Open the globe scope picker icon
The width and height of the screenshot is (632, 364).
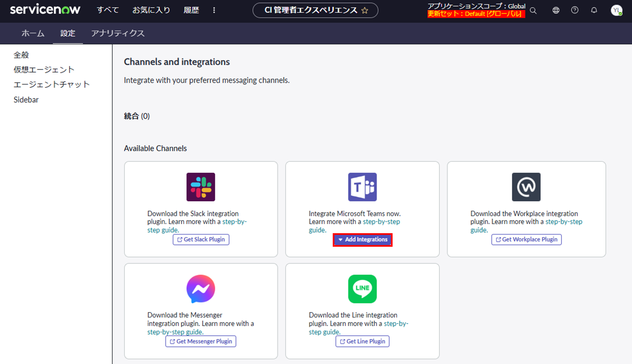(556, 10)
